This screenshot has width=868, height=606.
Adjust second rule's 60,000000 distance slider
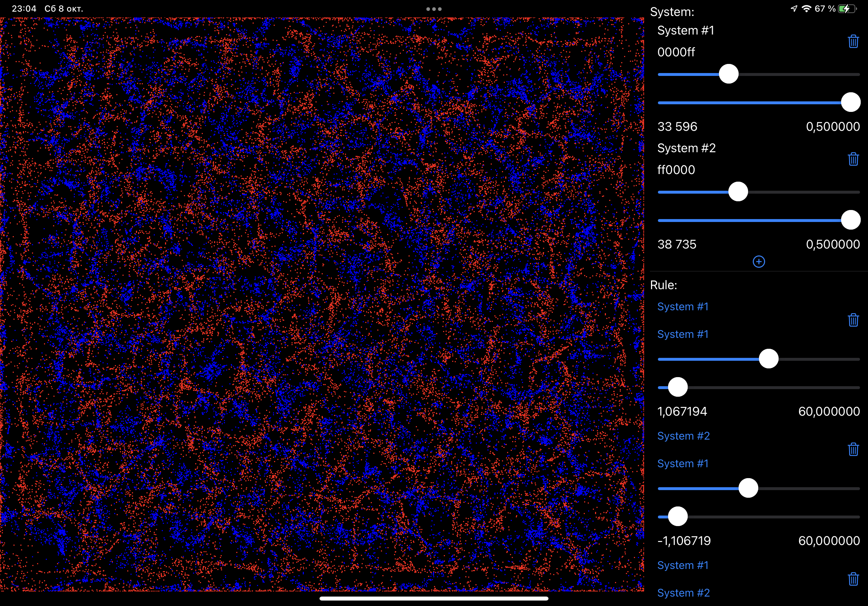point(758,517)
